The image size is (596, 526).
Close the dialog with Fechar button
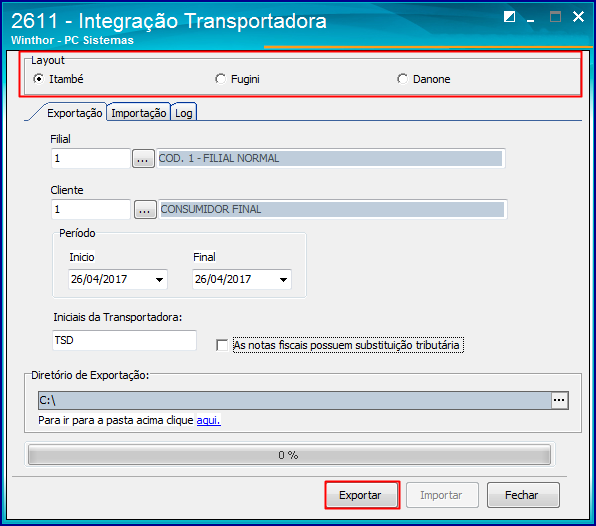point(523,495)
